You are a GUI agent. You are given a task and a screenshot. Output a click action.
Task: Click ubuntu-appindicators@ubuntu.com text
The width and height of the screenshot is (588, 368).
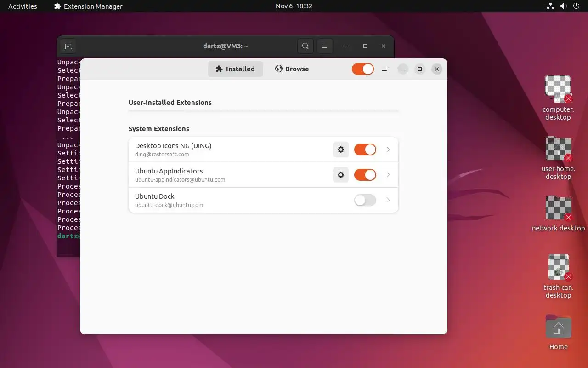click(180, 180)
